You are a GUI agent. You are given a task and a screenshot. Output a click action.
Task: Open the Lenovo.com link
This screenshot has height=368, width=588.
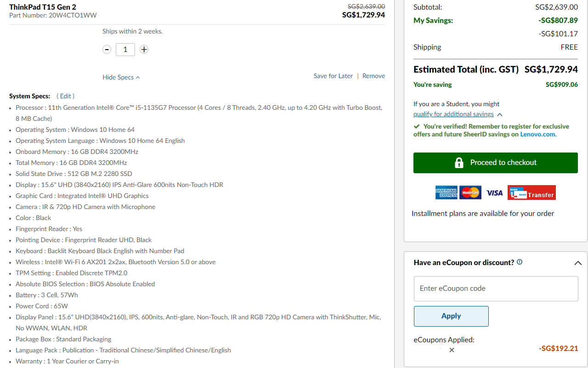click(538, 134)
